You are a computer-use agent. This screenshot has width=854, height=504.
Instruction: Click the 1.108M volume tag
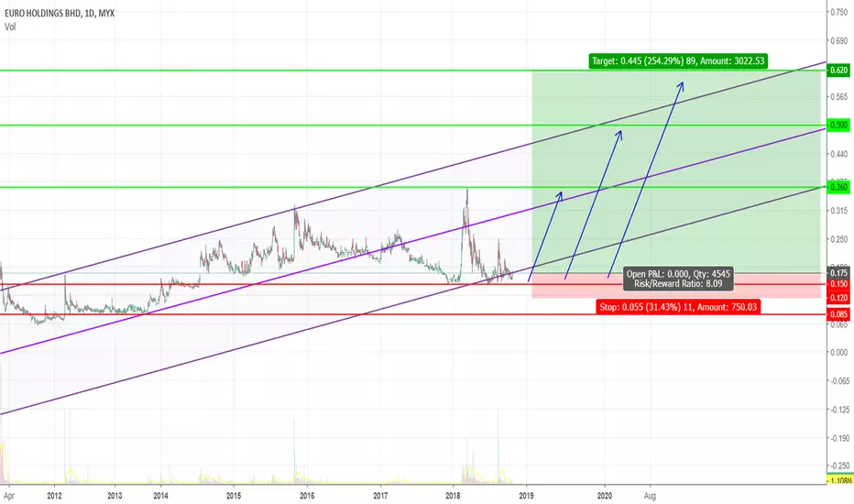[x=839, y=480]
